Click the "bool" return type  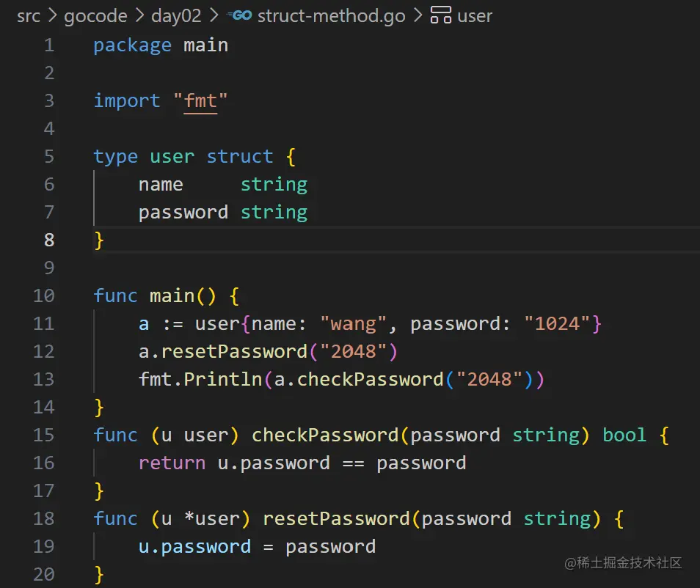point(624,435)
